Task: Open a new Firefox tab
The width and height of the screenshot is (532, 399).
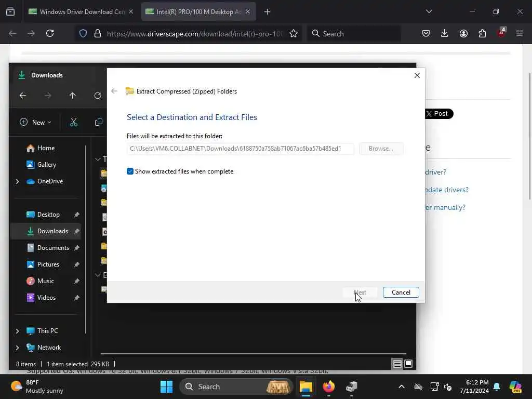Action: click(268, 12)
